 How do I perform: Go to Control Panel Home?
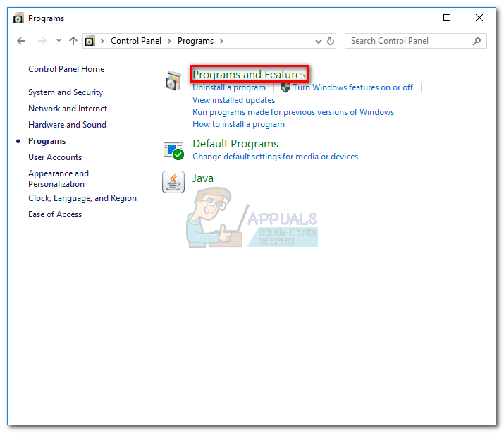(x=66, y=69)
